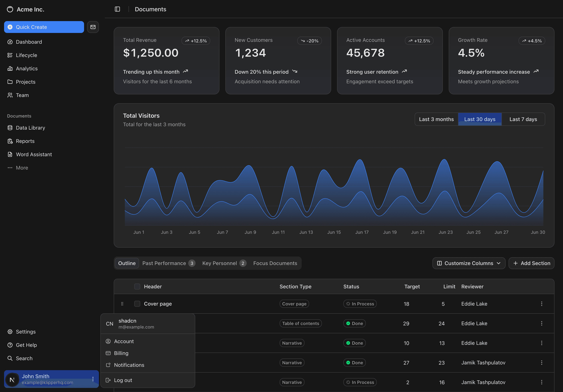Open the John Smith user menu
Image resolution: width=563 pixels, height=392 pixels.
[x=51, y=379]
